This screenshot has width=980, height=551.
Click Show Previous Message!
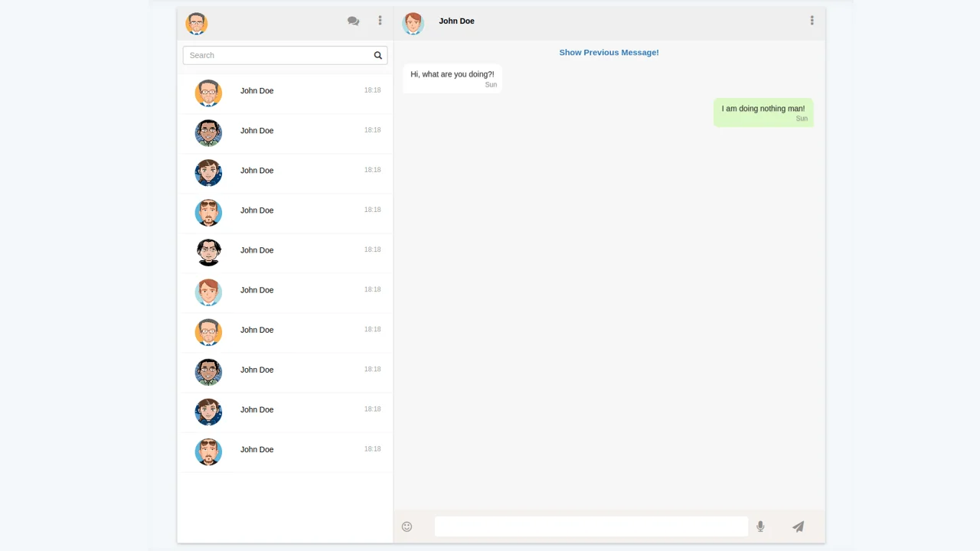pos(609,52)
